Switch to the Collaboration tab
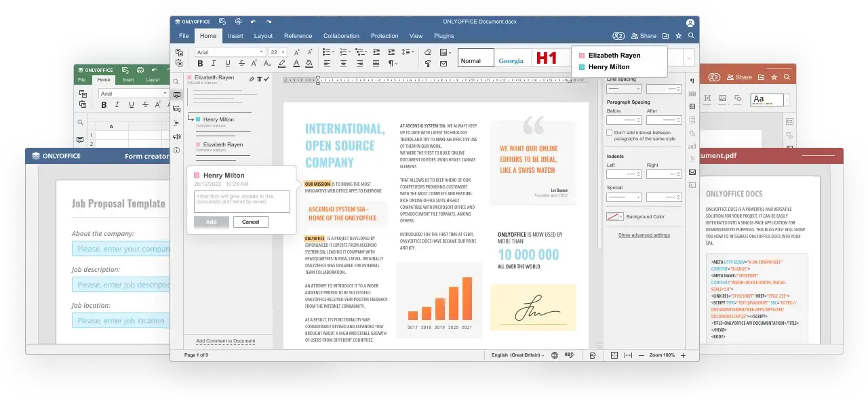The width and height of the screenshot is (868, 400). [341, 36]
